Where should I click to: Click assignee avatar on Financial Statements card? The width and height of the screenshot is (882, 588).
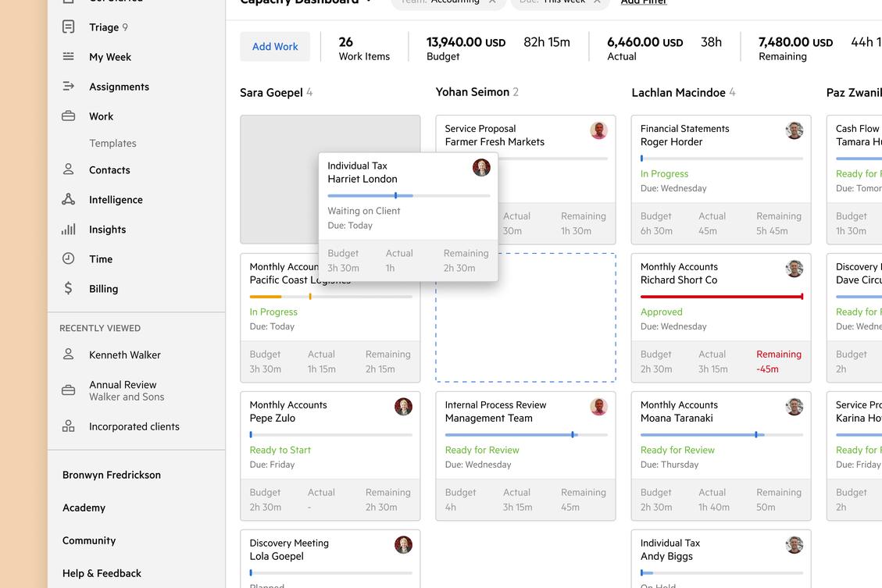795,130
